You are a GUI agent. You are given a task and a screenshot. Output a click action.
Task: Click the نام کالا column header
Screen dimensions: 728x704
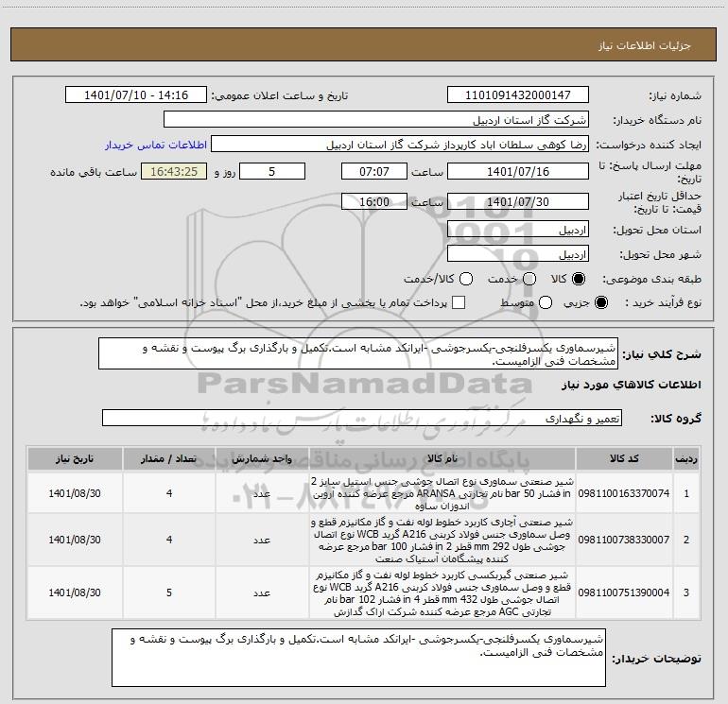(442, 459)
